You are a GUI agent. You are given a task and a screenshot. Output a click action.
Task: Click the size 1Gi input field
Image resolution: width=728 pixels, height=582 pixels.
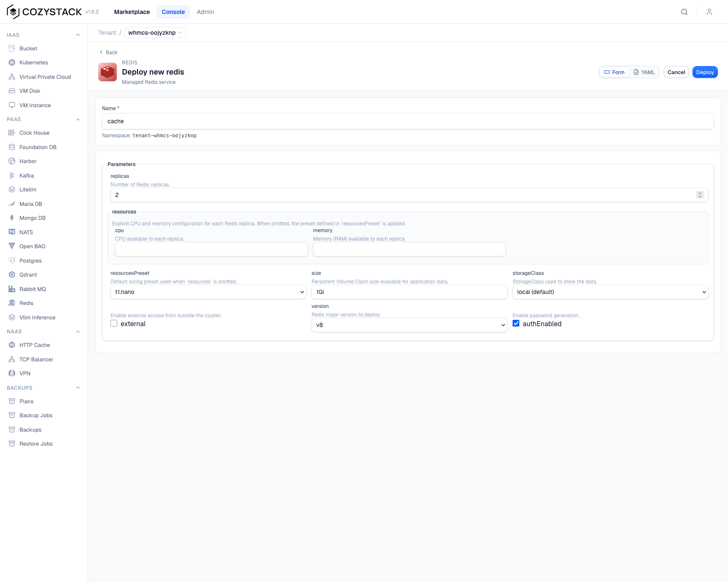pos(409,292)
